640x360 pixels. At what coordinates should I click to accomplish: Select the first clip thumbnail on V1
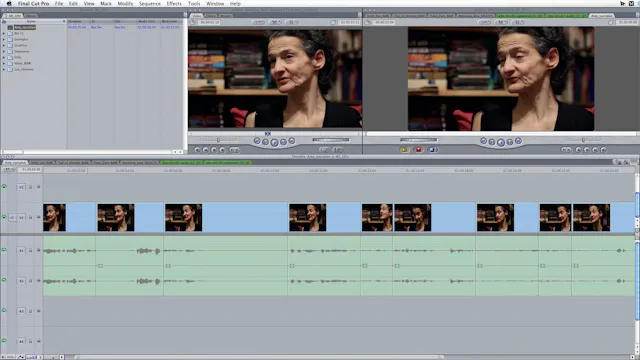54,218
